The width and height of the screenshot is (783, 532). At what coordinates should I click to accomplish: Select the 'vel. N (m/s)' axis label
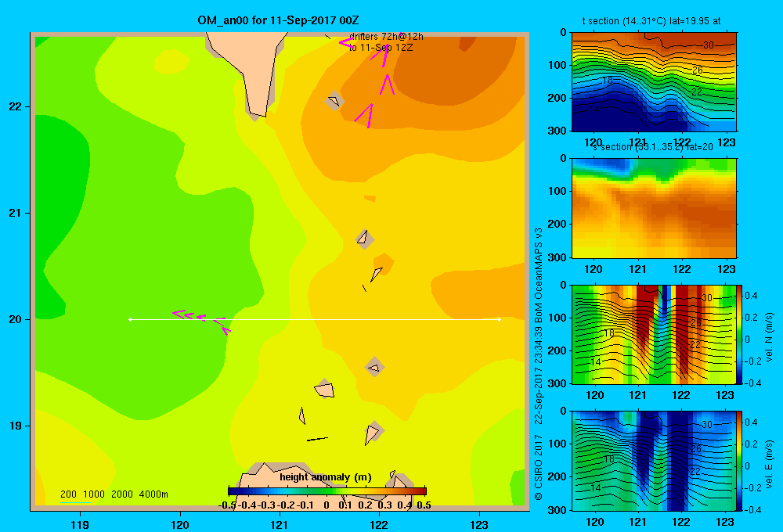click(x=770, y=337)
